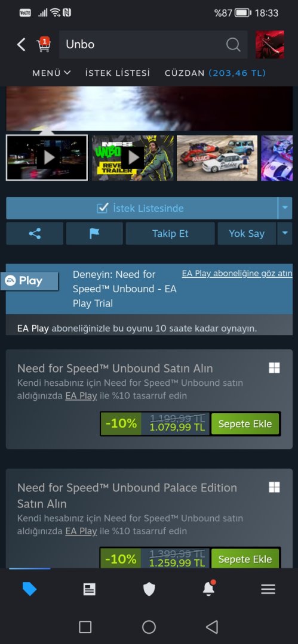
Task: Expand the Yok Say dropdown arrow
Action: (x=284, y=234)
